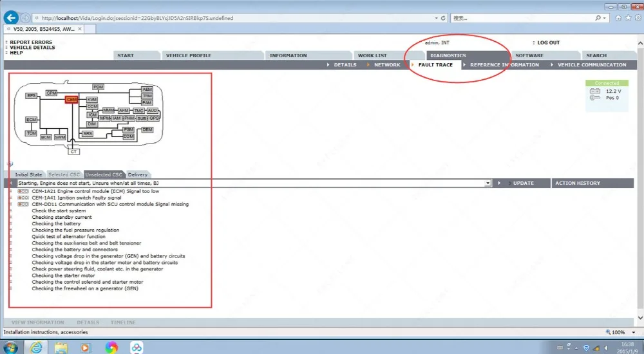Open browser favorites star

[x=628, y=17]
